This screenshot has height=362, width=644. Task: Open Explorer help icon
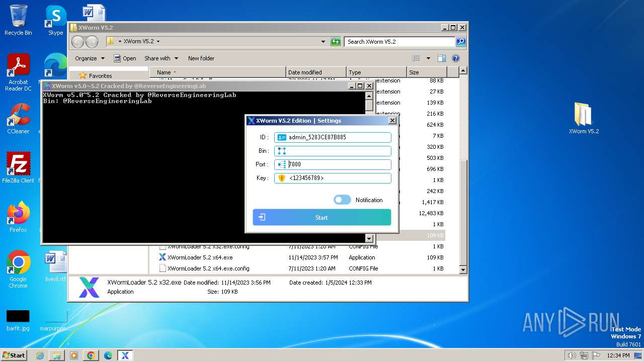456,58
